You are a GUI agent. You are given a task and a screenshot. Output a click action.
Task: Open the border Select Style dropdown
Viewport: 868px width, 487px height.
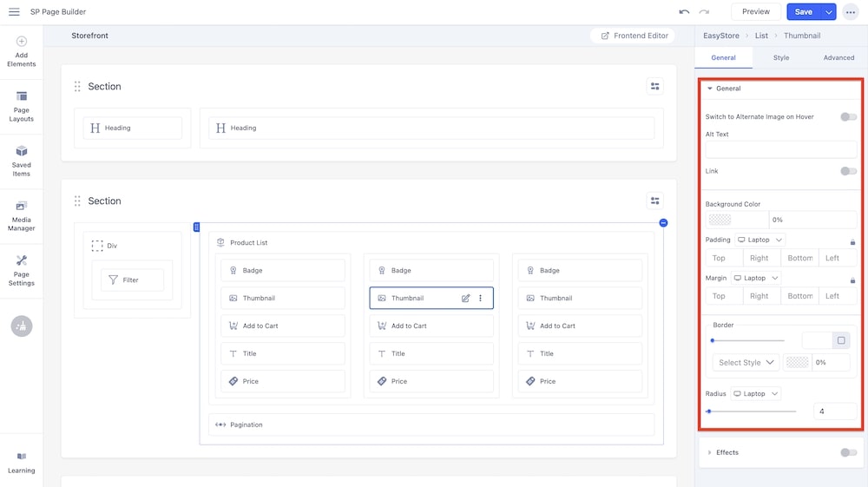coord(746,363)
